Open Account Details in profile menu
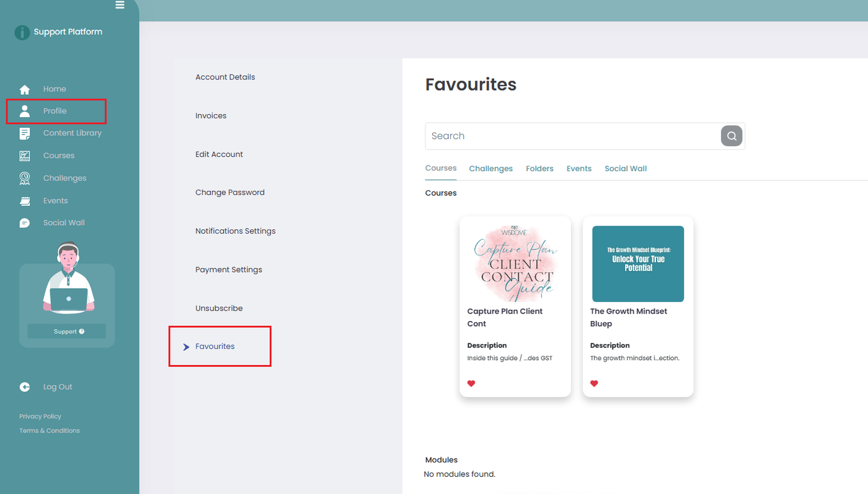The image size is (868, 494). point(225,77)
